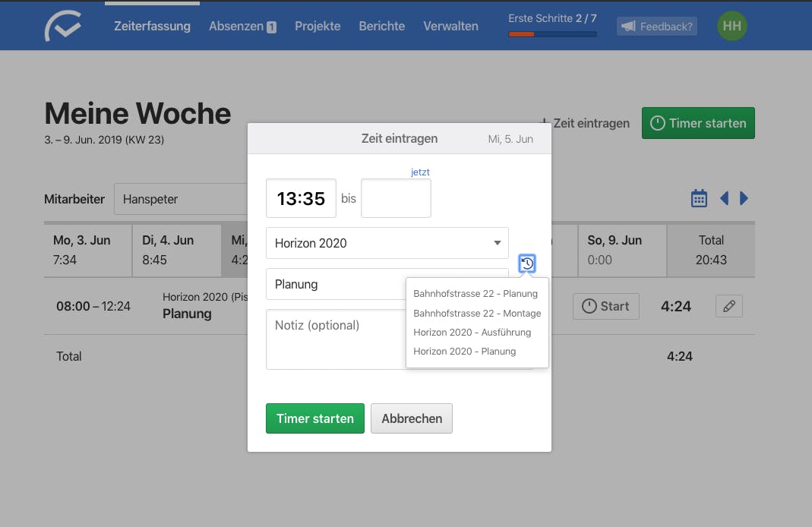The height and width of the screenshot is (527, 812).
Task: Click the Absenzen notification badge 1
Action: [271, 27]
